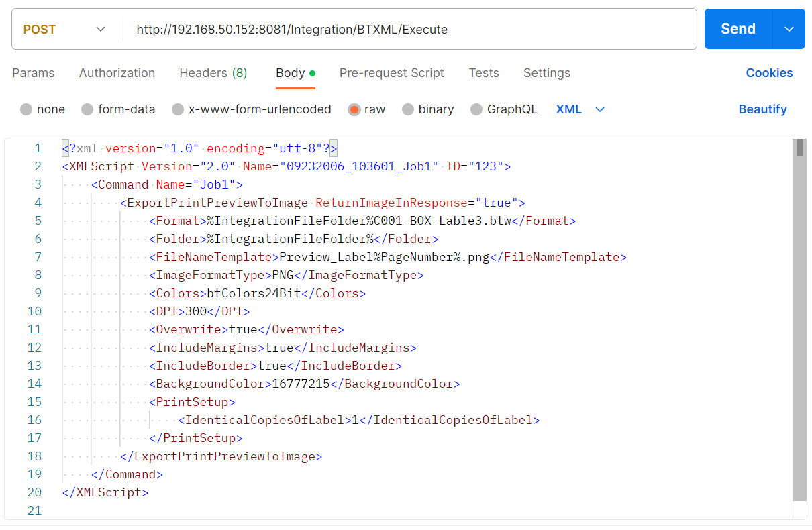Open the Headers (8) tab
The image size is (812, 530).
click(x=213, y=73)
